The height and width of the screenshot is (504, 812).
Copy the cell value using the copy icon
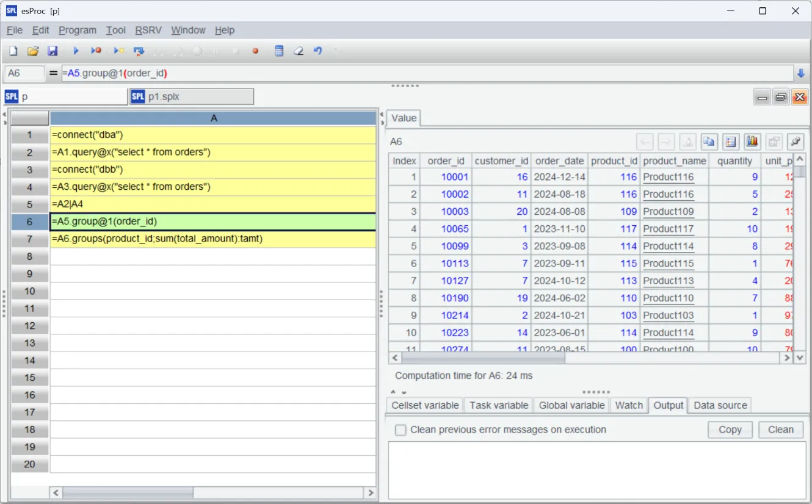pyautogui.click(x=709, y=142)
